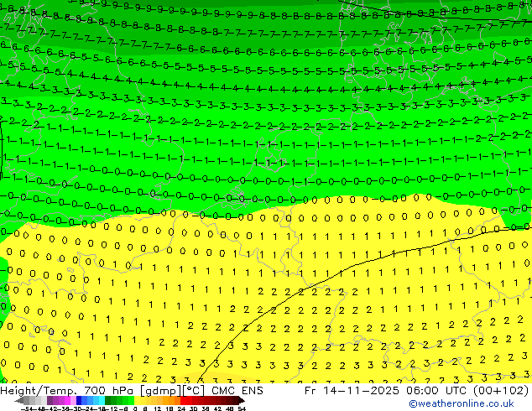Click the cyan legend swatch
Image resolution: width=532 pixels, height=411 pixels.
coord(102,400)
